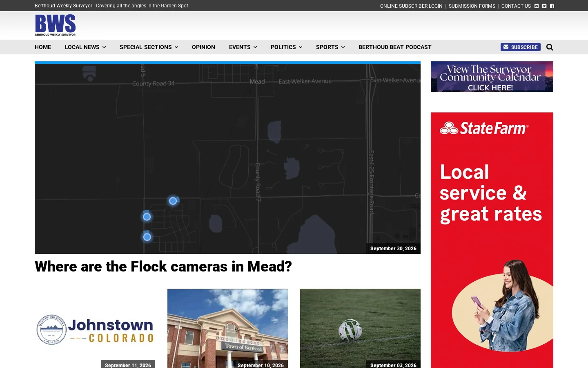The height and width of the screenshot is (368, 588).
Task: Open the Twitter icon link
Action: (544, 6)
